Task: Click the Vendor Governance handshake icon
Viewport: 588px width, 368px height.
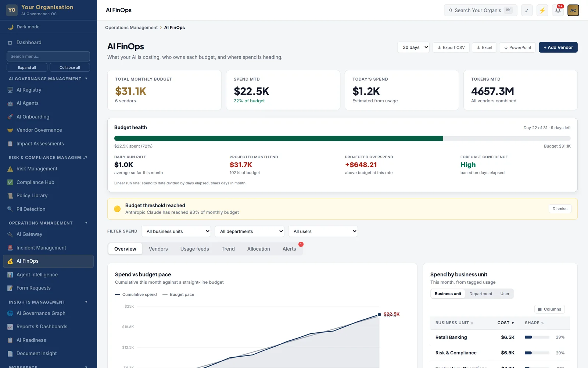Action: tap(10, 130)
